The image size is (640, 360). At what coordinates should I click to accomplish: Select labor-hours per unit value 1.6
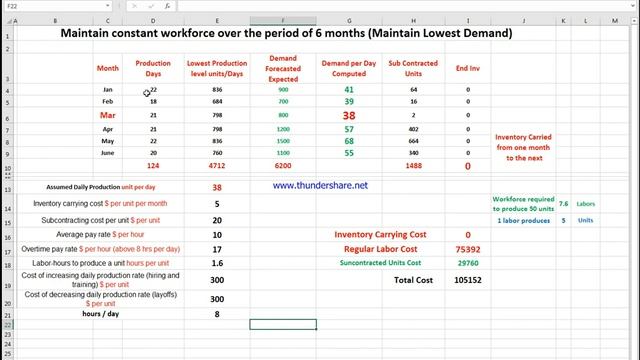point(217,263)
